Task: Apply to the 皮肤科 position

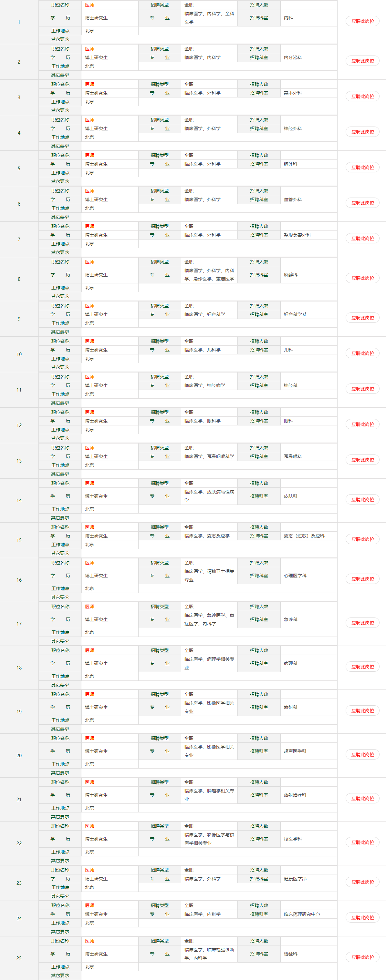Action: [x=362, y=499]
